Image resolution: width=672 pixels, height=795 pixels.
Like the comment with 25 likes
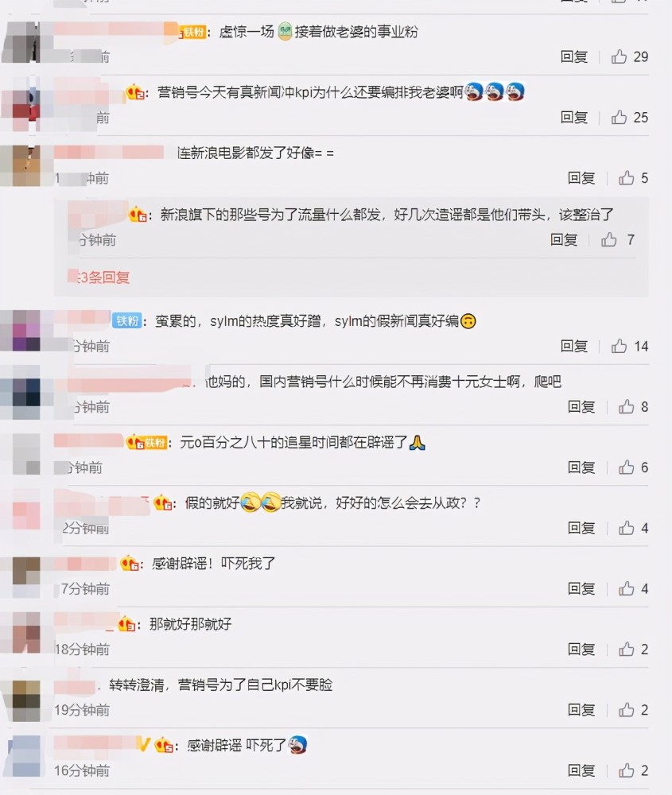[619, 117]
